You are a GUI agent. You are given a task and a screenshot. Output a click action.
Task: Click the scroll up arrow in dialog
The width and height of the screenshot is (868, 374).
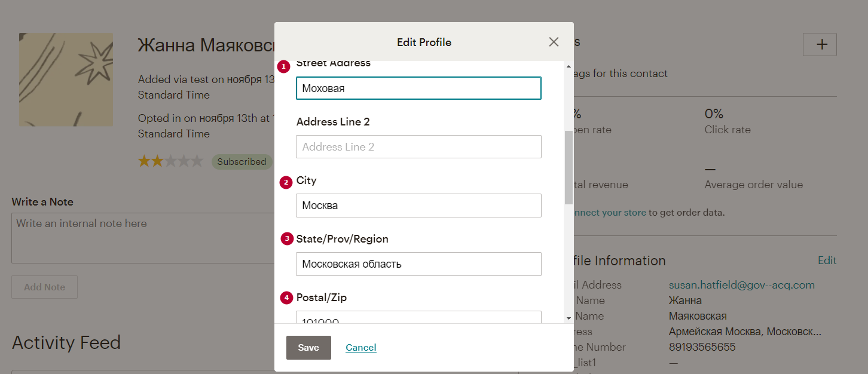coord(569,66)
